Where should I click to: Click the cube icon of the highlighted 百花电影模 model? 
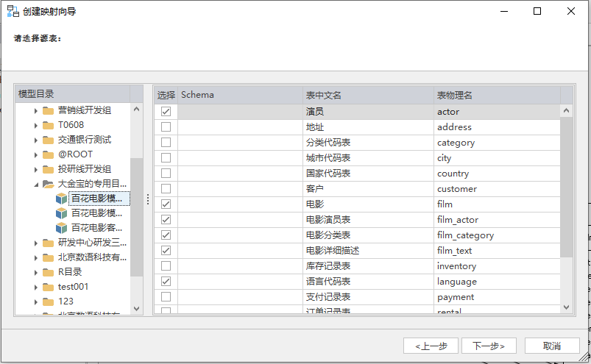[x=61, y=199]
